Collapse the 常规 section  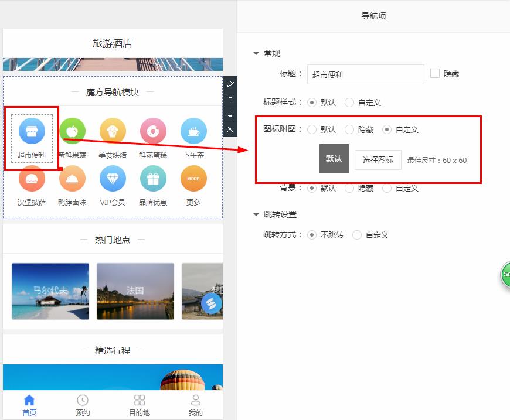[x=256, y=53]
